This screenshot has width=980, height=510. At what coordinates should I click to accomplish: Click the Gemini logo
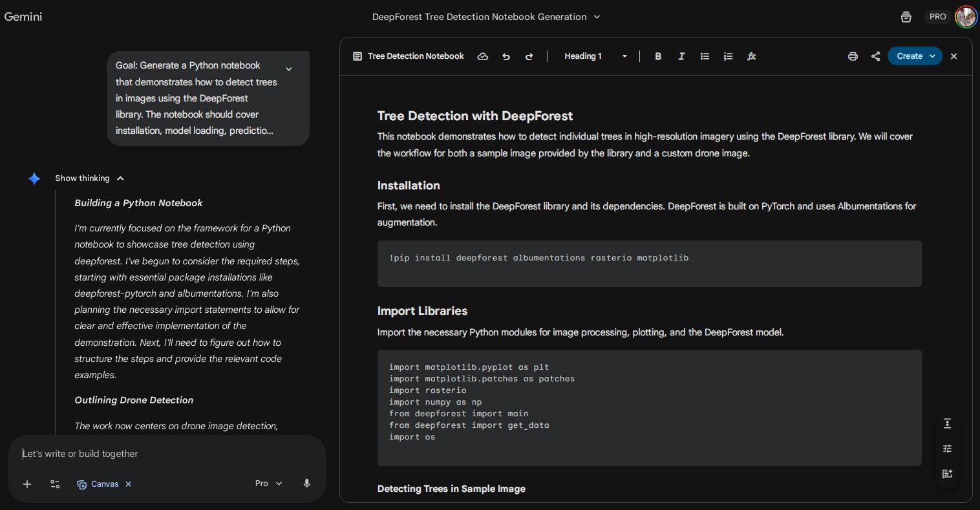click(x=23, y=17)
